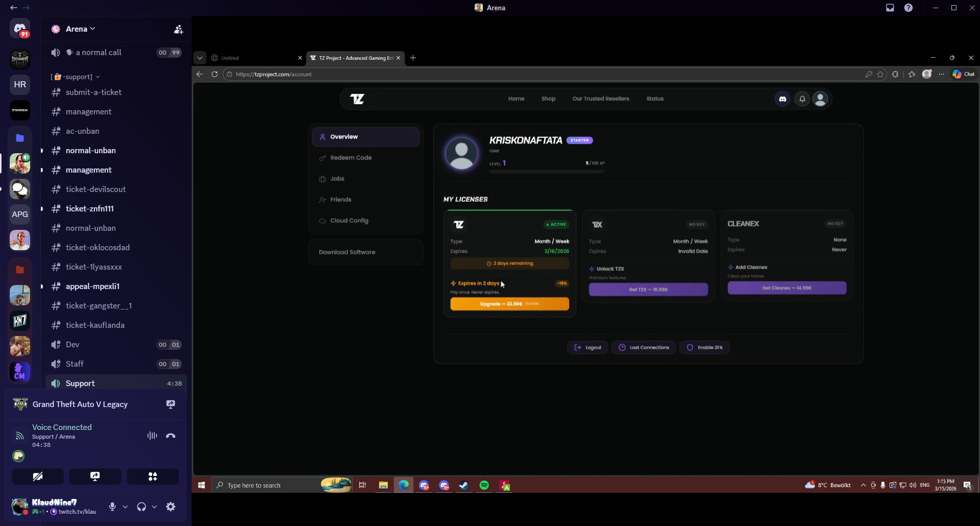980x526 pixels.
Task: View Last Connections
Action: coord(644,347)
